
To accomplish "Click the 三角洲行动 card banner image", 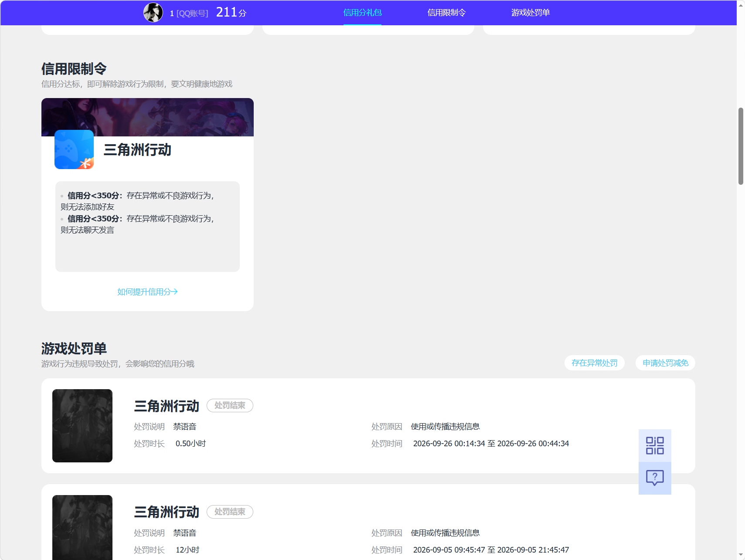I will (x=147, y=117).
